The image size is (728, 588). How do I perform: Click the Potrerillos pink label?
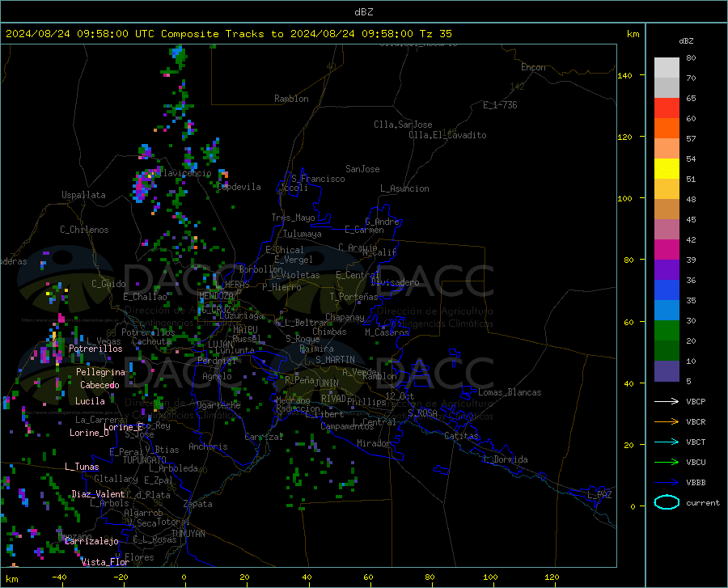(95, 349)
